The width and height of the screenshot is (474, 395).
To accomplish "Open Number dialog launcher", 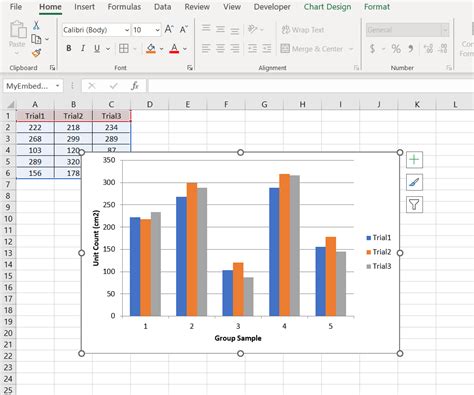I will click(449, 68).
